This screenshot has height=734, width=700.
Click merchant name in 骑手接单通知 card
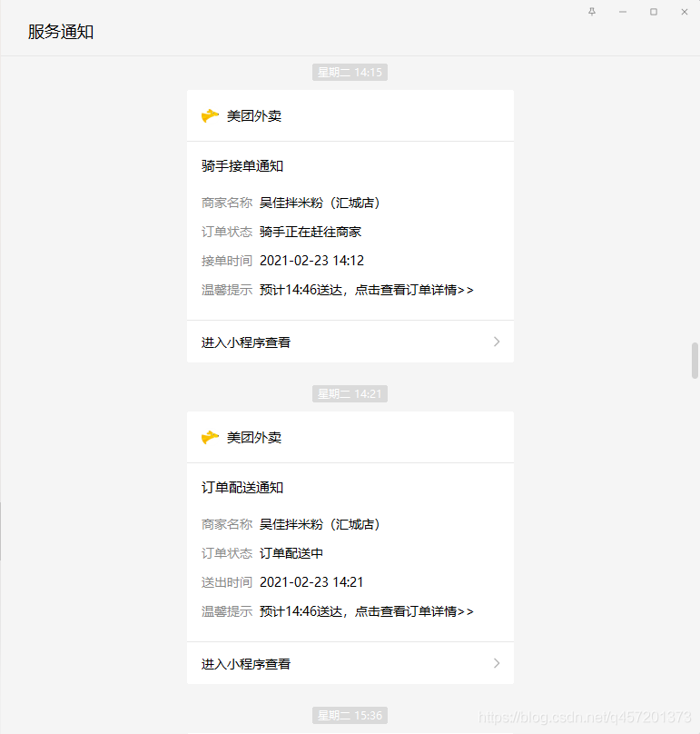(320, 203)
